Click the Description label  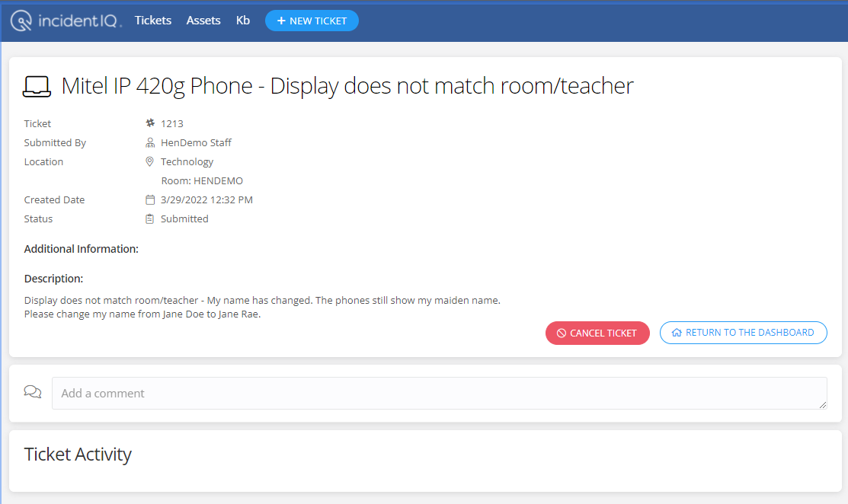53,279
